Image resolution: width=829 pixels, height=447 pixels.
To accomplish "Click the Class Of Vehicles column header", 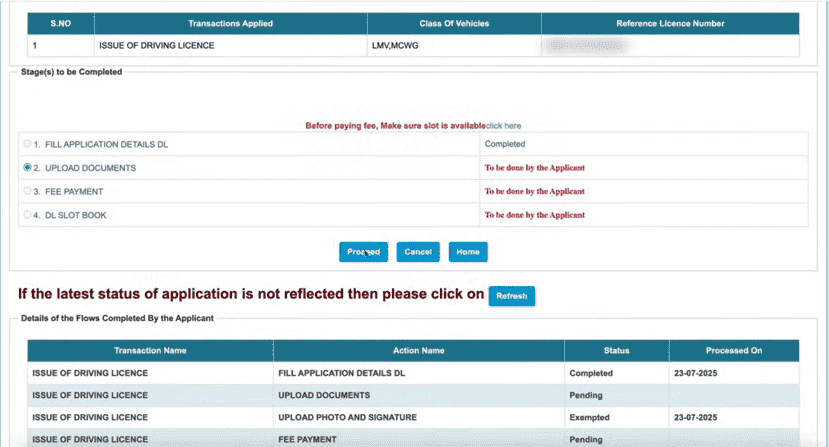I will point(453,23).
